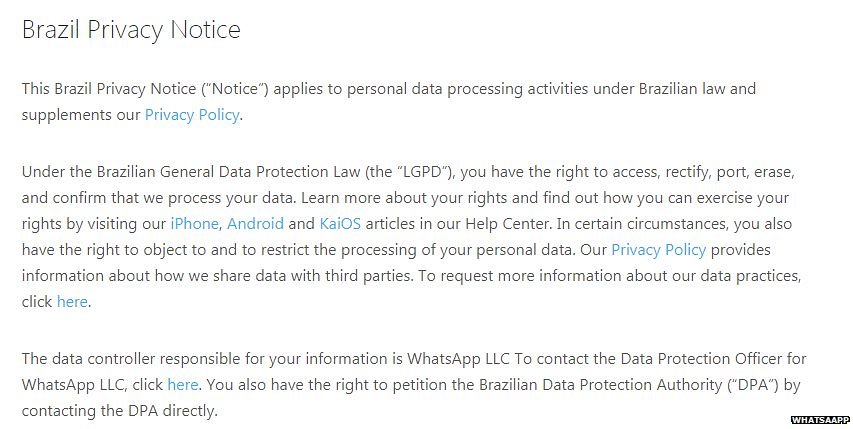The image size is (853, 429).
Task: Click the Brazil Privacy Notice heading
Action: [131, 30]
